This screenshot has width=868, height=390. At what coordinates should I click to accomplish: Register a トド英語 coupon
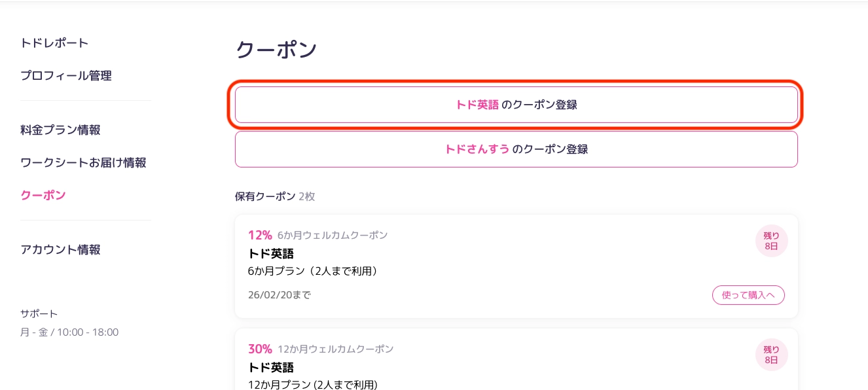point(516,105)
